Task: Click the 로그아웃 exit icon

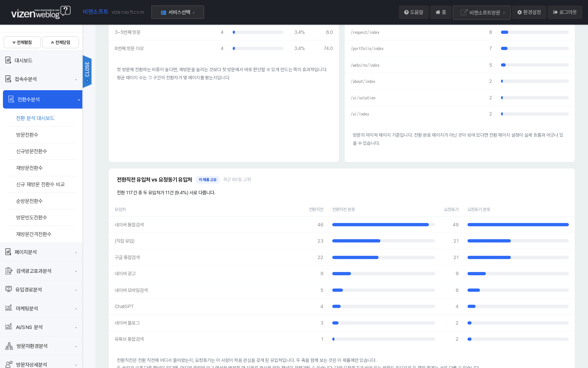Action: coord(555,12)
